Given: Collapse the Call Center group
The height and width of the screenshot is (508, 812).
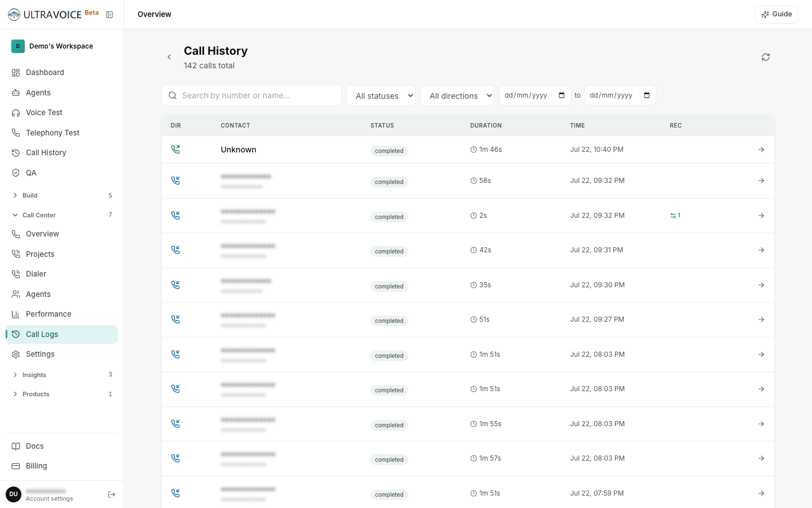Looking at the screenshot, I should [x=61, y=215].
